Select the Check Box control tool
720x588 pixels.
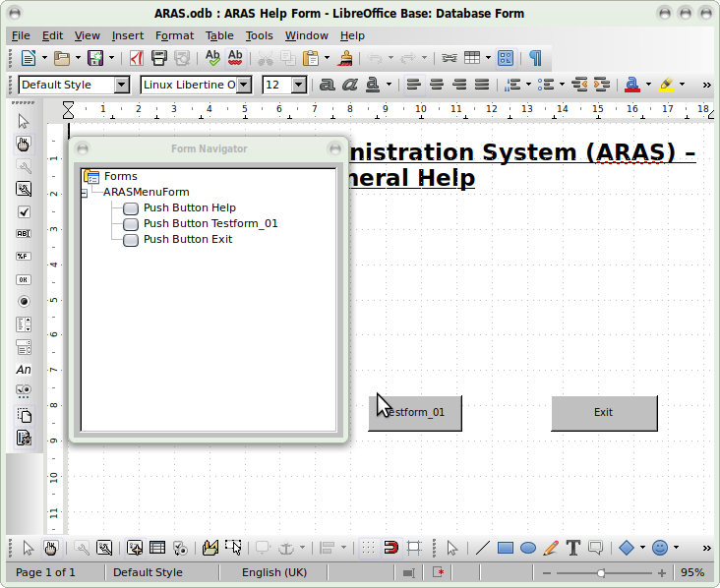[24, 211]
